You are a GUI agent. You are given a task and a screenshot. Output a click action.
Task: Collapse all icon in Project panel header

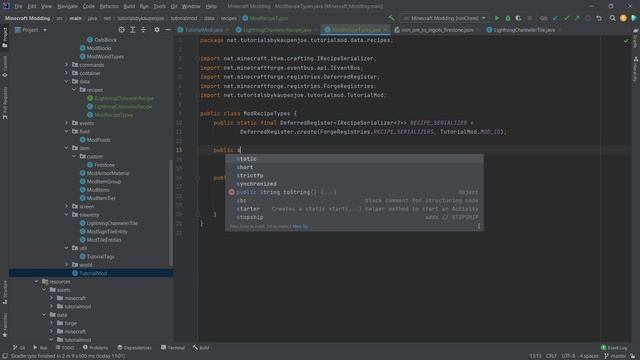coord(143,30)
